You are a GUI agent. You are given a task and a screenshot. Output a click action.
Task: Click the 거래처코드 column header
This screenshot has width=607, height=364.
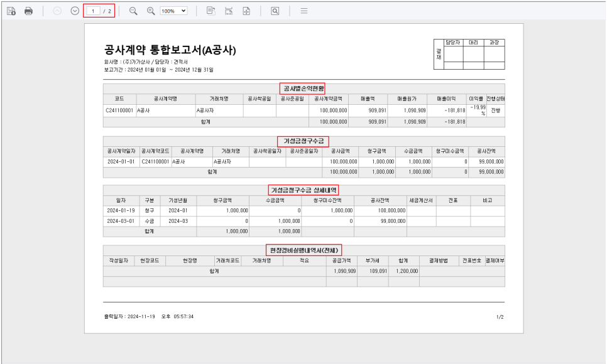pos(227,260)
